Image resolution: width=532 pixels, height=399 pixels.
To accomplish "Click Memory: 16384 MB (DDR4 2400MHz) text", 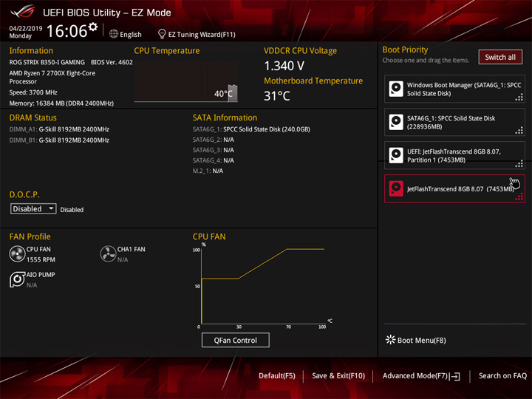I will (x=61, y=103).
